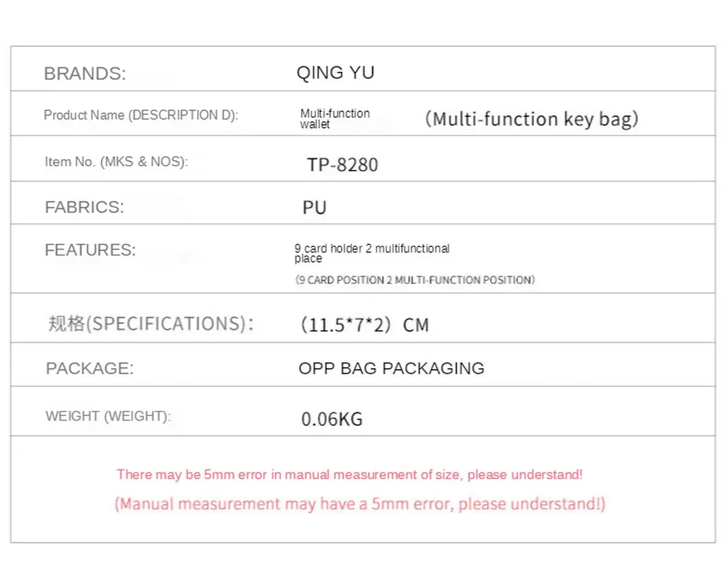Select the OPP BAG PACKAGING value

[x=391, y=368]
